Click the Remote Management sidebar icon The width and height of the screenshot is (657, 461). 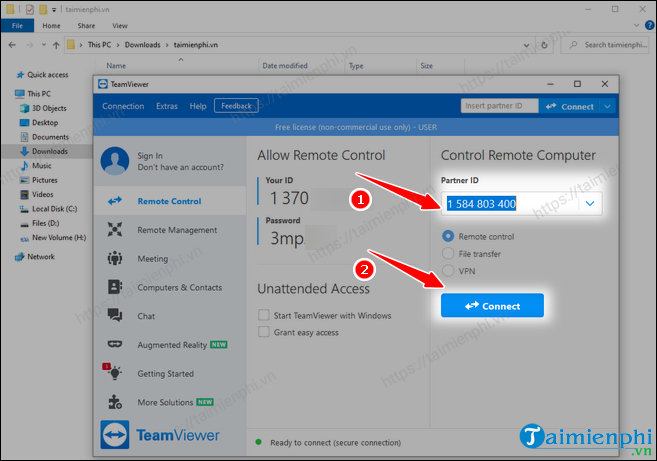point(114,230)
